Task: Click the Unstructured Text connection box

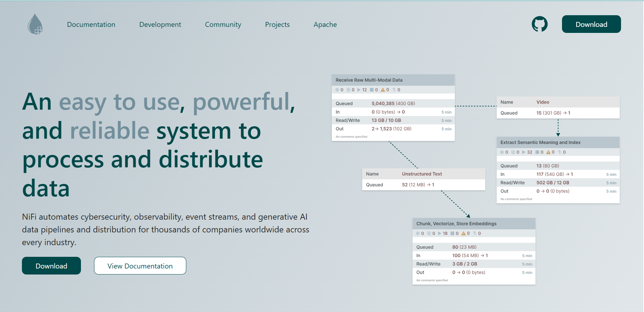Action: 423,179
